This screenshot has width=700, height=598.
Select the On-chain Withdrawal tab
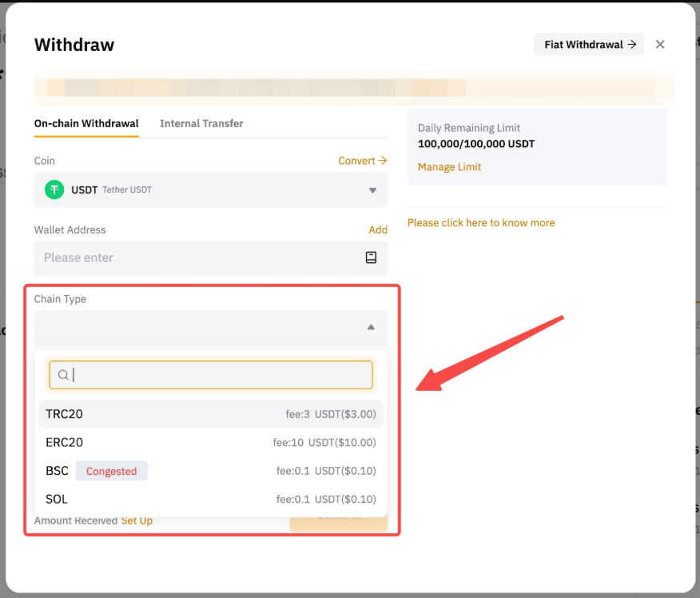pyautogui.click(x=86, y=123)
